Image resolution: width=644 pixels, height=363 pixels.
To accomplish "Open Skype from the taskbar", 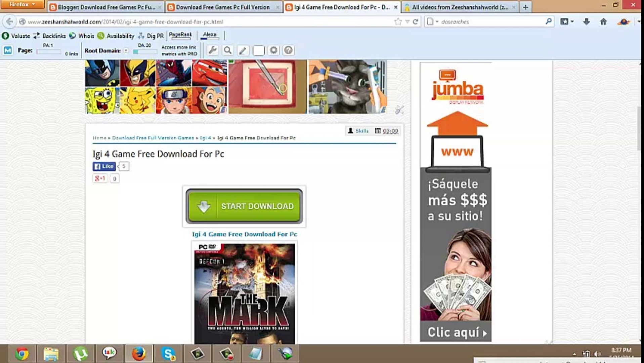I will coord(168,354).
